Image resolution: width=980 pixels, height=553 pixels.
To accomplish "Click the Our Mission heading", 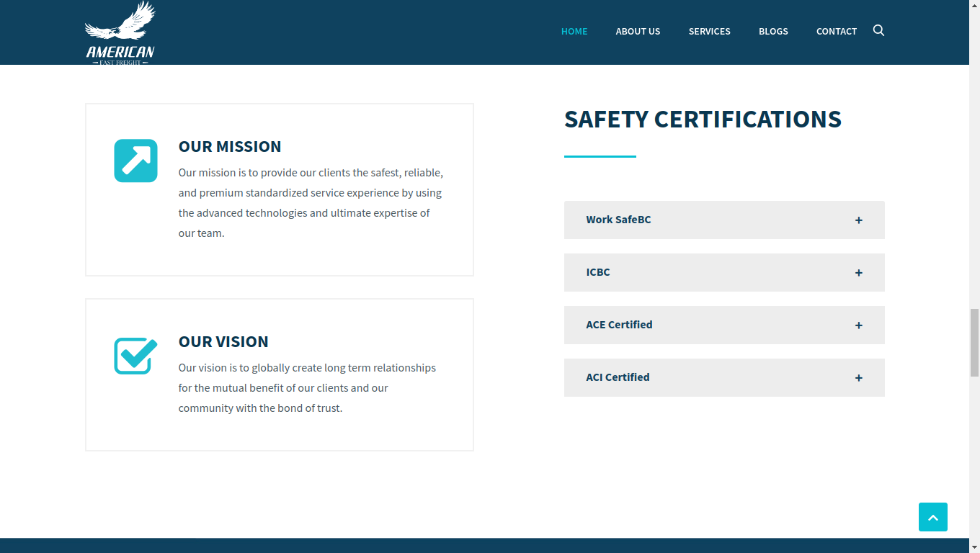I will click(230, 146).
